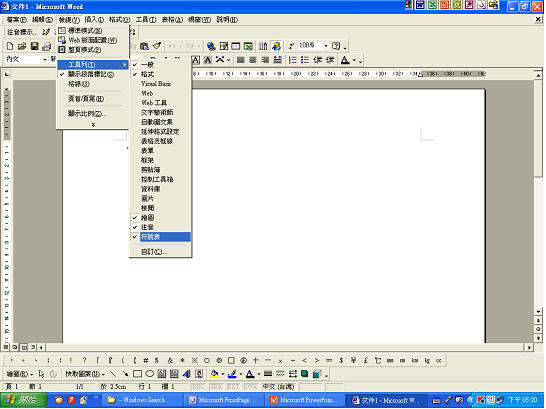Toggle the Drawing toolbar icon
Screen dimensions: 546x409
coord(276,46)
